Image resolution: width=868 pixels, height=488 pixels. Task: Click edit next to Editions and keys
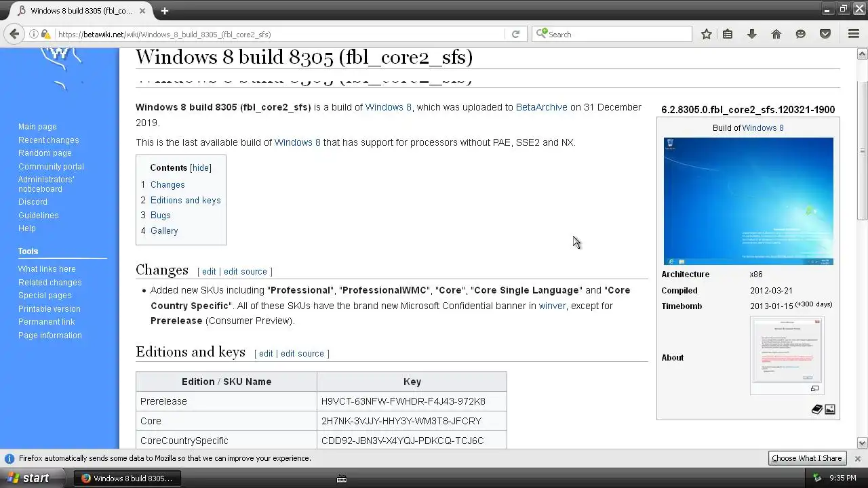266,353
